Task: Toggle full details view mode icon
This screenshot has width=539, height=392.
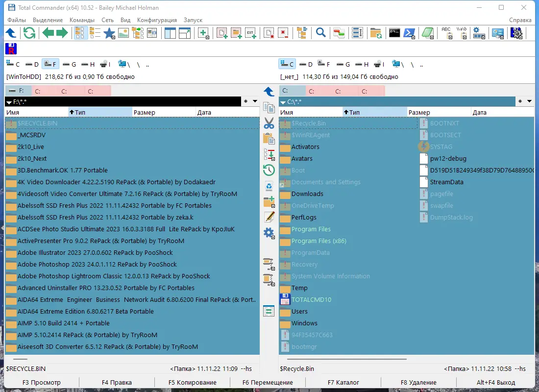Action: coord(95,33)
